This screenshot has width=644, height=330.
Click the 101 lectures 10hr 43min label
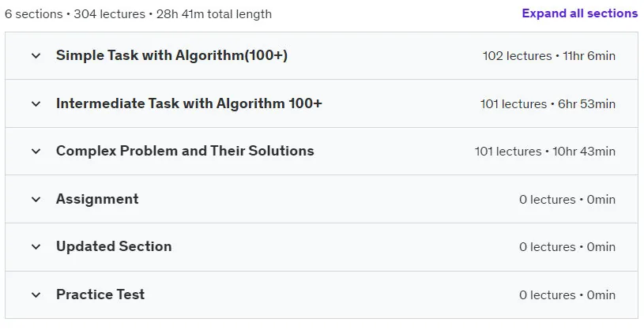(x=545, y=152)
